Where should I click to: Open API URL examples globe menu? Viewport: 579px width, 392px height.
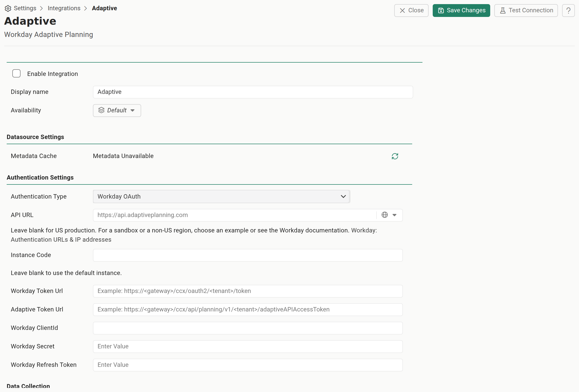point(389,215)
